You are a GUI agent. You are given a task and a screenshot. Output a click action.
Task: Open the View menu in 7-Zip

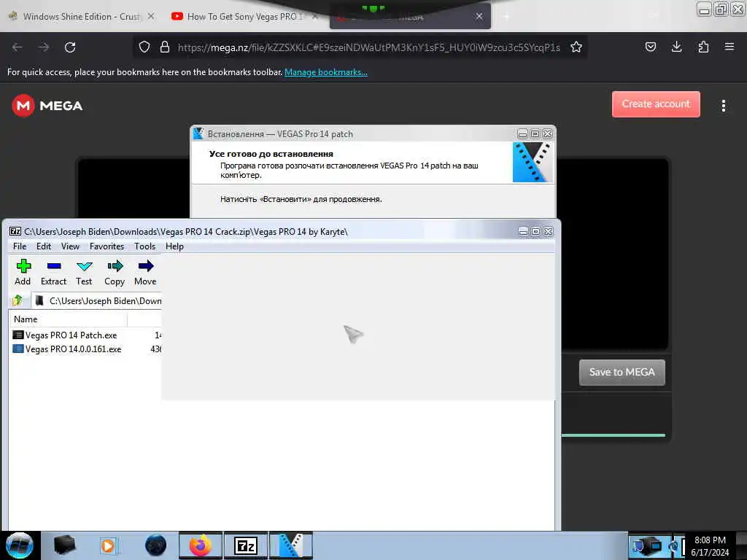[x=70, y=246]
